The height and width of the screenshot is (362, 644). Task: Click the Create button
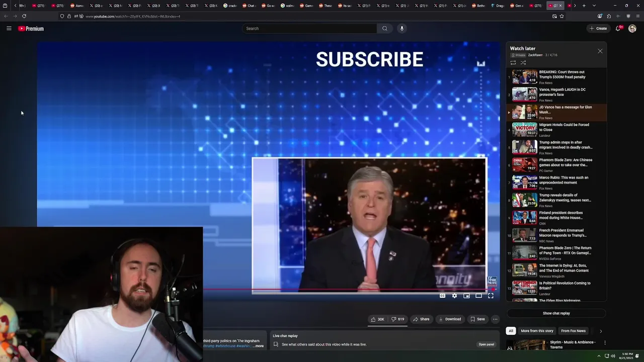(598, 29)
